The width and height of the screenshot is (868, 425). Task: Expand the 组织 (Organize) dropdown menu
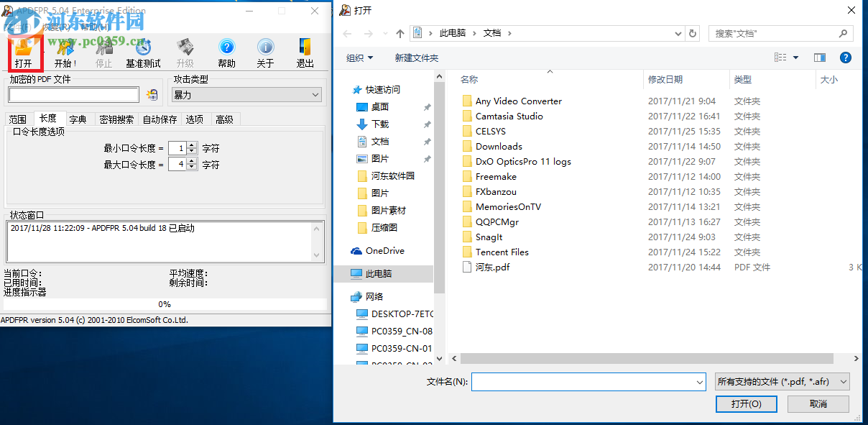click(x=358, y=58)
